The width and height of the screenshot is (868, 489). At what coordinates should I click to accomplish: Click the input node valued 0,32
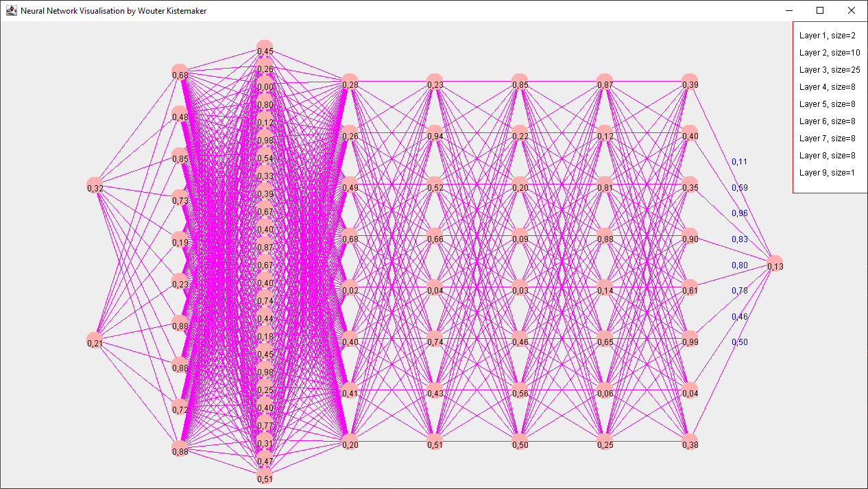[x=95, y=187]
